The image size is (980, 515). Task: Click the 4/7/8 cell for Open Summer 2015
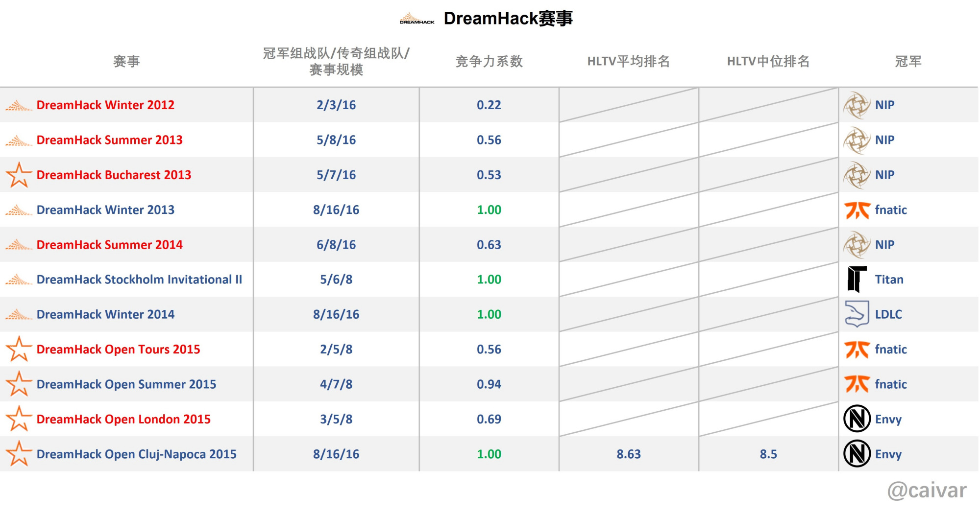pyautogui.click(x=336, y=384)
